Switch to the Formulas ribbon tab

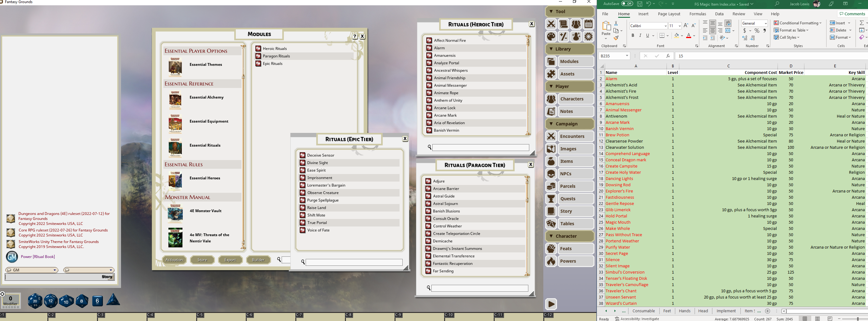click(x=697, y=14)
